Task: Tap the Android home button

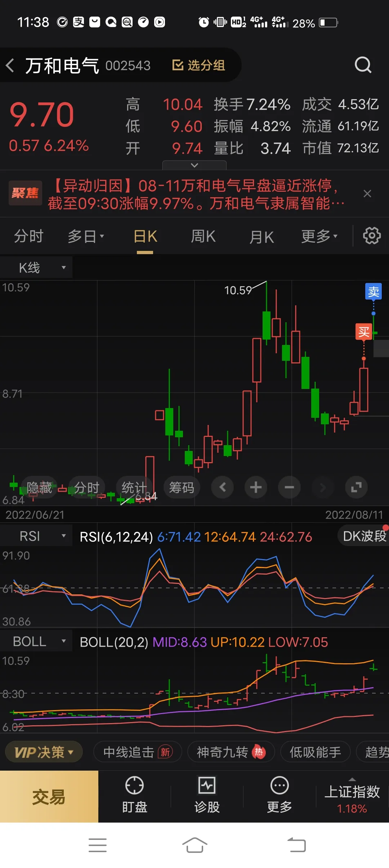Action: (194, 845)
